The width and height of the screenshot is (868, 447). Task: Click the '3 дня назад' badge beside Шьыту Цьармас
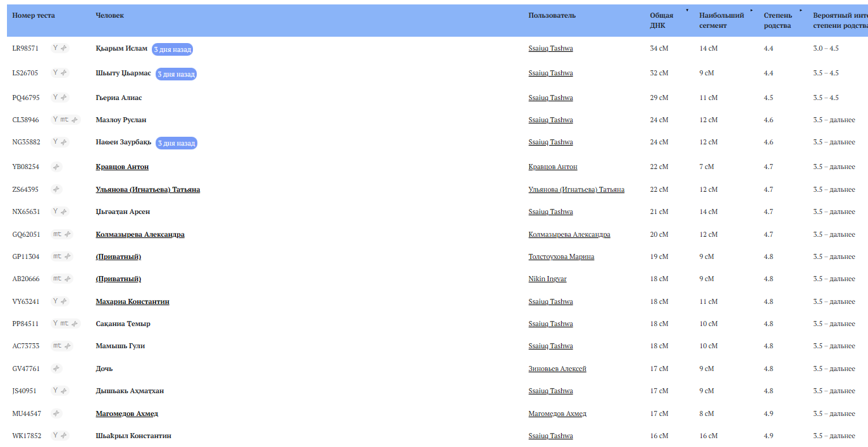pyautogui.click(x=176, y=74)
